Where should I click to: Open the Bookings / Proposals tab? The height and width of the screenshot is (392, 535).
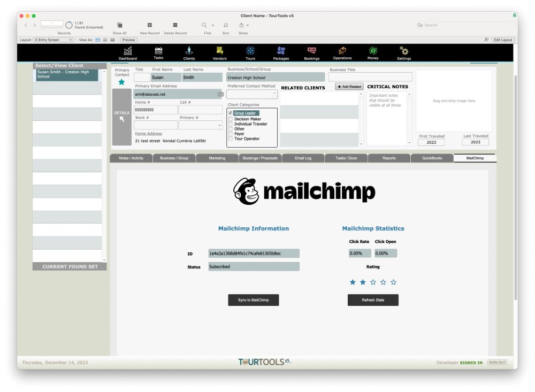coord(260,158)
